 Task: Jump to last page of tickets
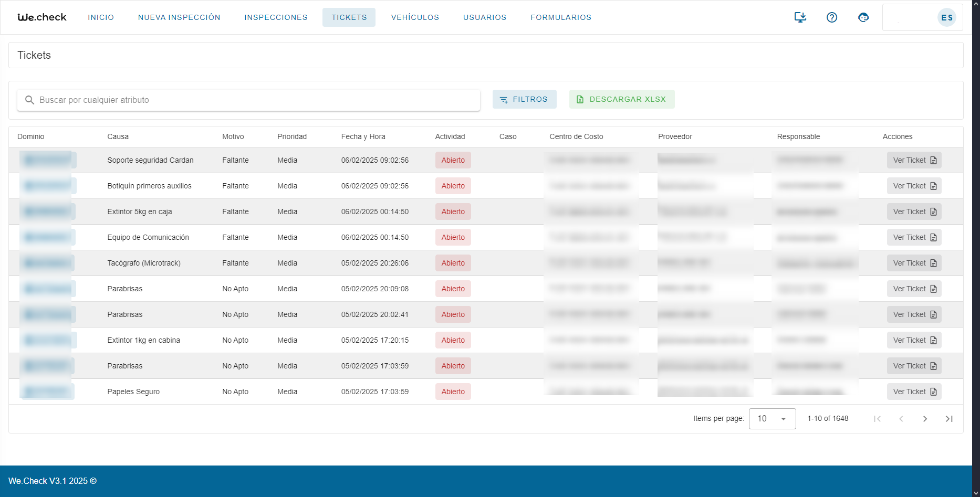pyautogui.click(x=948, y=419)
